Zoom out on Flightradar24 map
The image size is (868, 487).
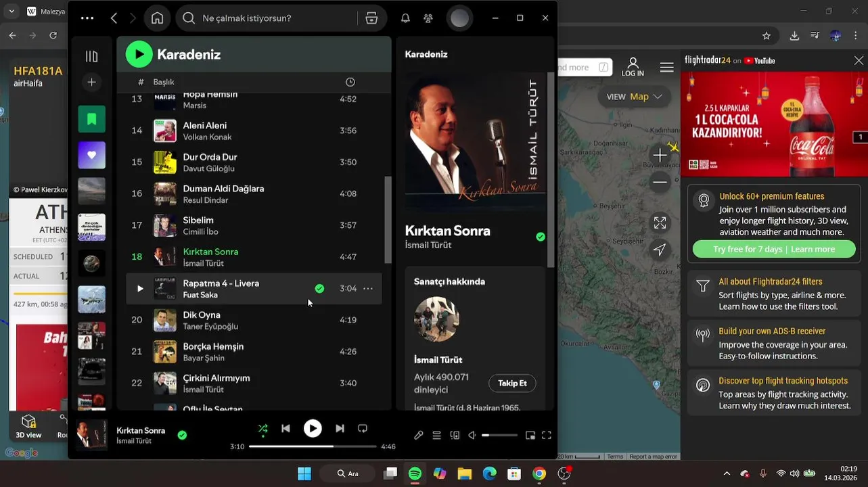660,182
